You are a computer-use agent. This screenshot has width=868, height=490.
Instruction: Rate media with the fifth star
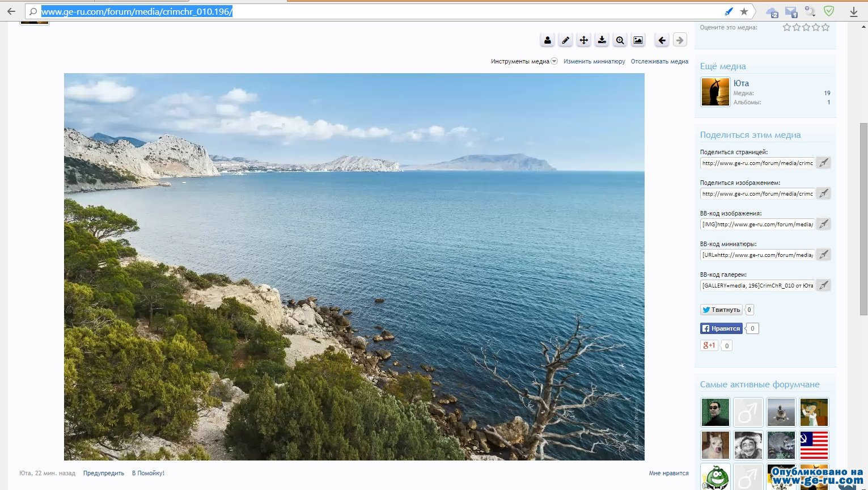click(x=825, y=27)
